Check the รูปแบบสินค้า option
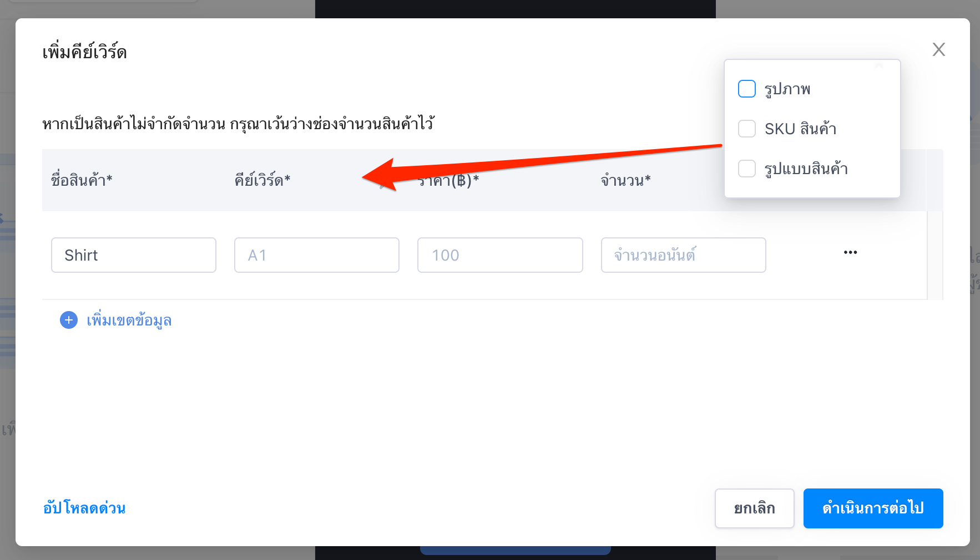The width and height of the screenshot is (980, 560). (x=747, y=169)
